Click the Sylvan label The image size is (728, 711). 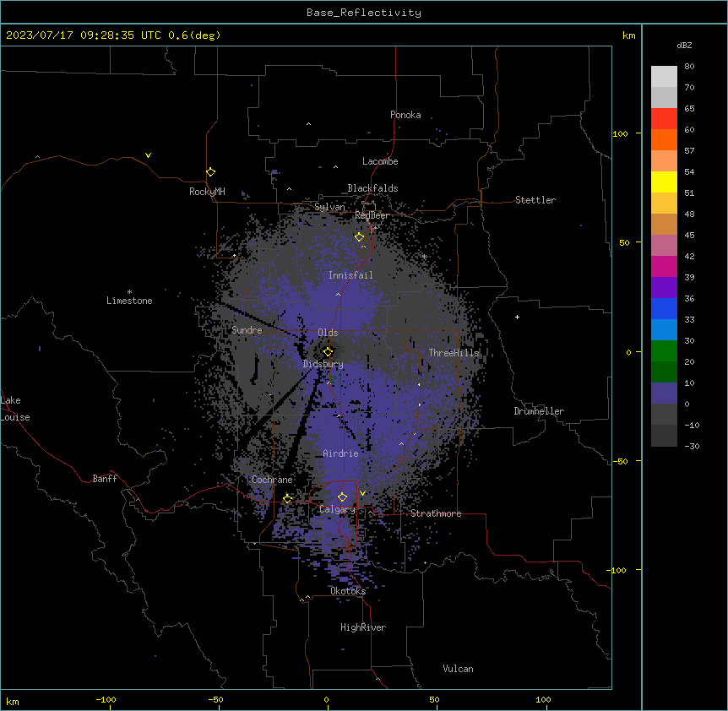(329, 207)
